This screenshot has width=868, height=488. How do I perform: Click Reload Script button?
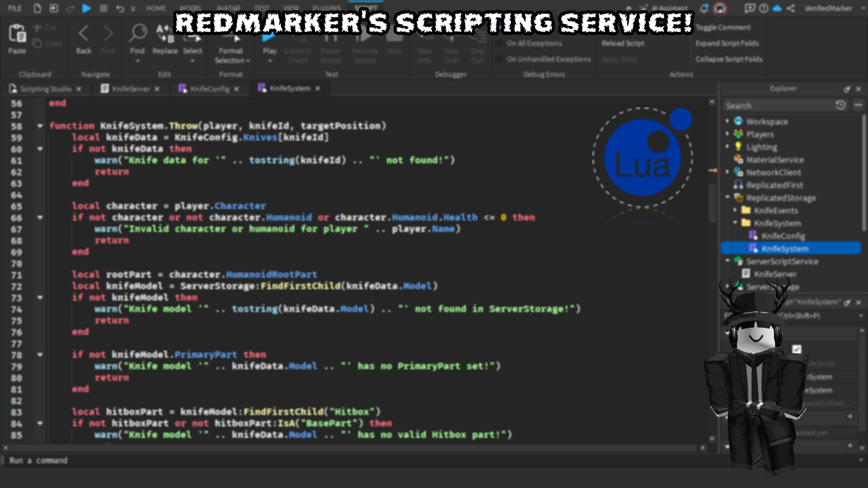[x=623, y=43]
